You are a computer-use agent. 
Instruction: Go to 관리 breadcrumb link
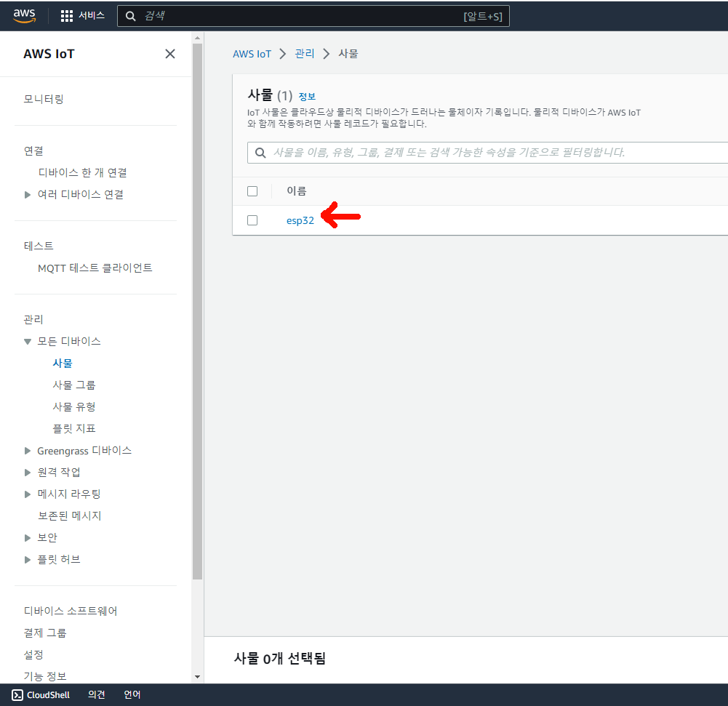[305, 54]
